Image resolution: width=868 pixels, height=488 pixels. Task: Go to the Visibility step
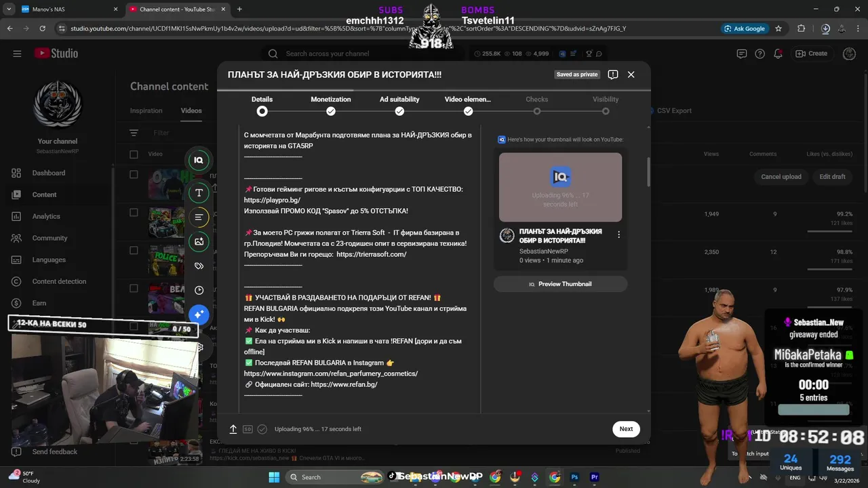pos(606,105)
